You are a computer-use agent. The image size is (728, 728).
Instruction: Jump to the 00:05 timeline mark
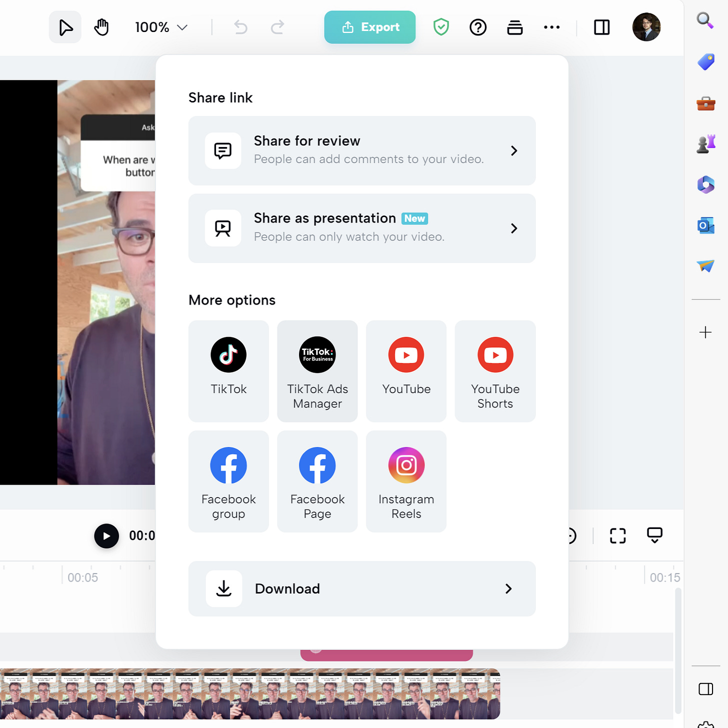click(x=82, y=577)
